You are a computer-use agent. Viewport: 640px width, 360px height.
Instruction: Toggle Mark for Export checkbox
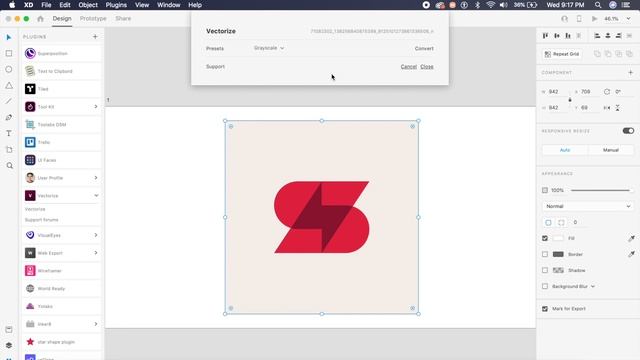coord(545,309)
